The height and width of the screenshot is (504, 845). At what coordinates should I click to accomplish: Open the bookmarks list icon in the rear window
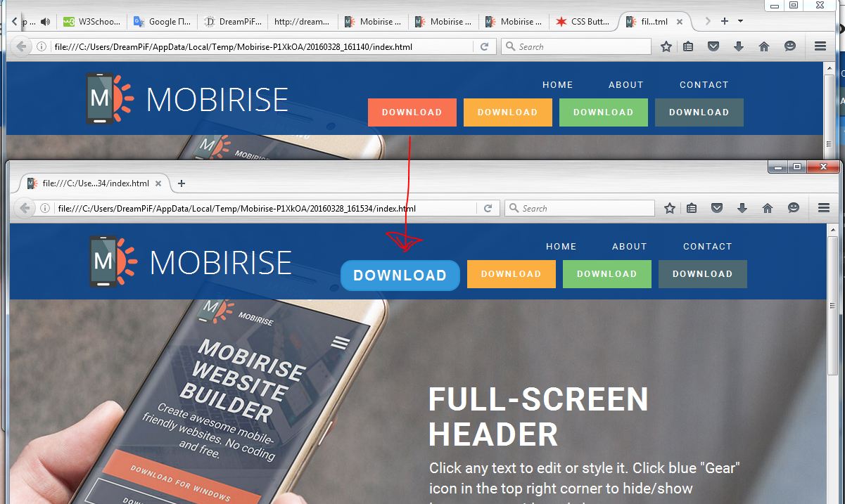pos(688,46)
